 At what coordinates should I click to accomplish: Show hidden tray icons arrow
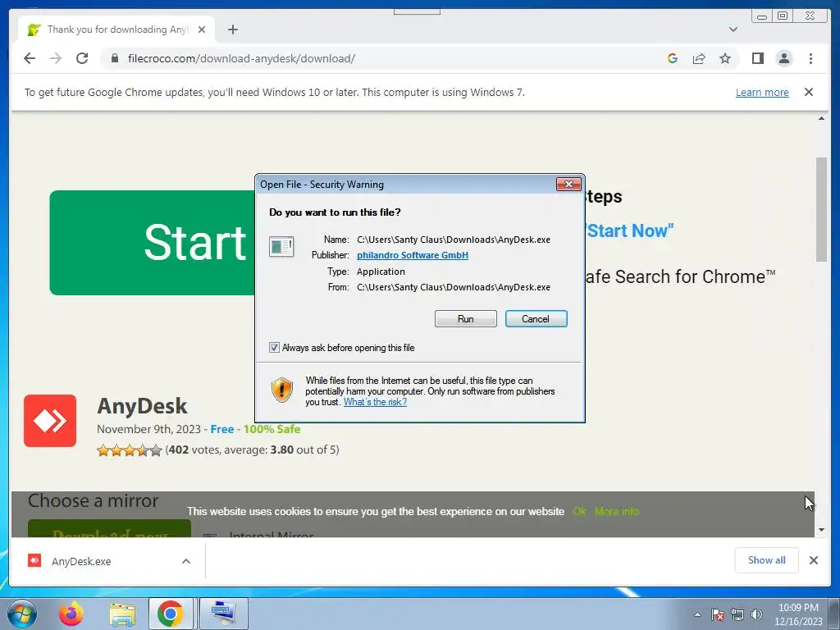[x=697, y=614]
